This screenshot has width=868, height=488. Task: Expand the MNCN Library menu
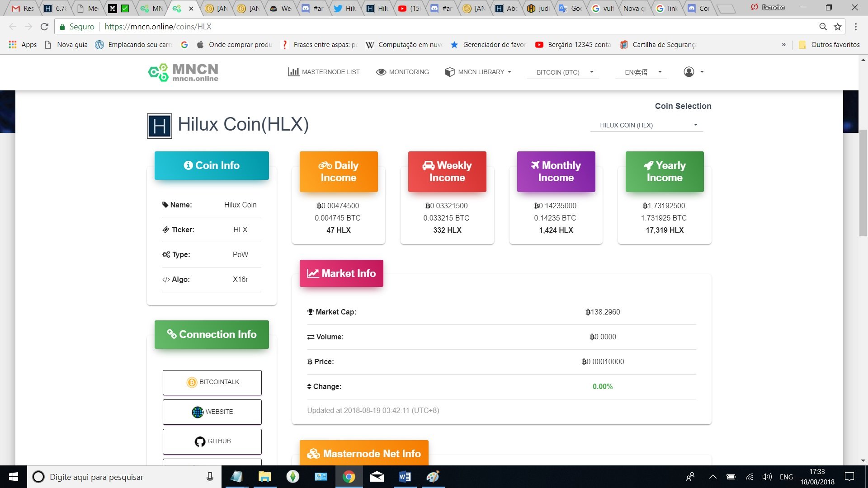tap(478, 72)
